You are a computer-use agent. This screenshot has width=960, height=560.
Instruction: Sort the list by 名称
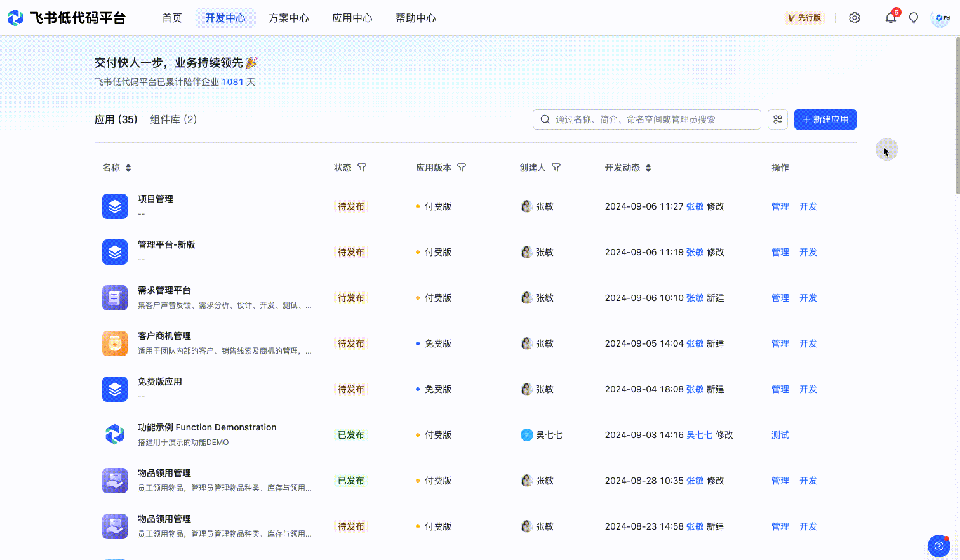tap(128, 168)
